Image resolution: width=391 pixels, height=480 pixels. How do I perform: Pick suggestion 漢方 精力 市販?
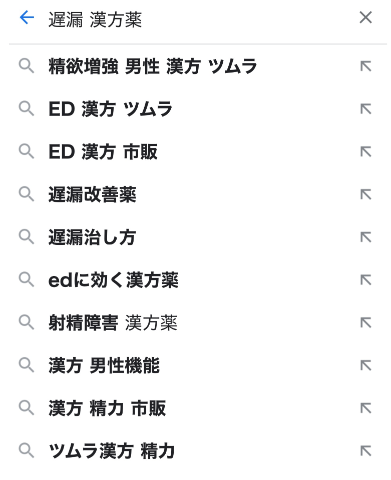click(195, 408)
